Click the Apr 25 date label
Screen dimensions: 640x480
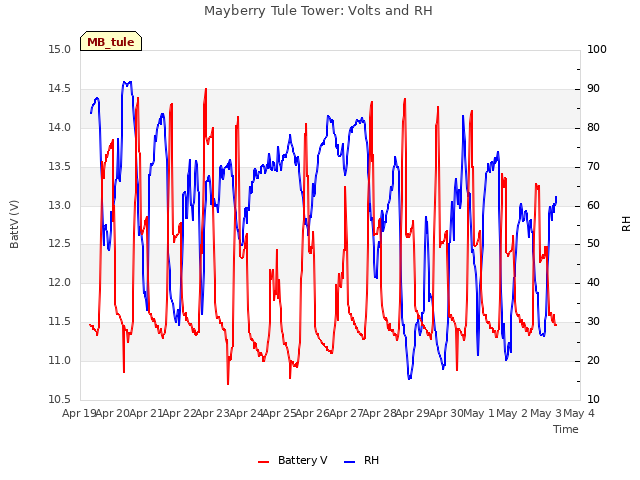pyautogui.click(x=279, y=414)
